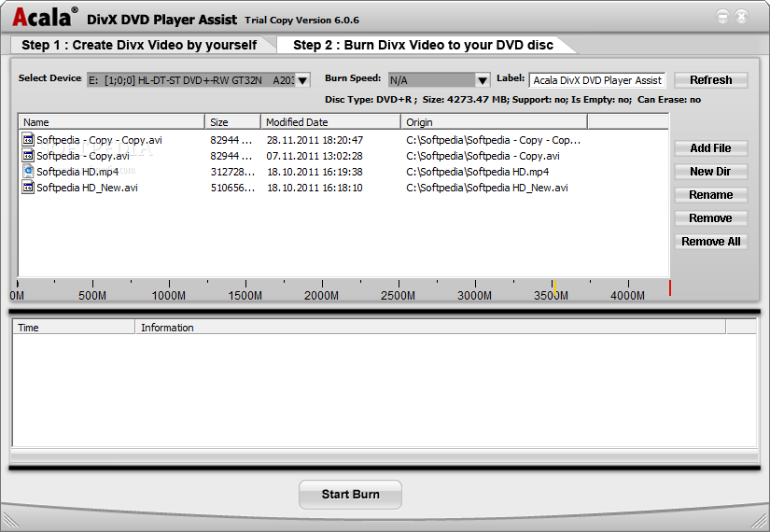Click the Remove button
This screenshot has width=770, height=532.
710,218
